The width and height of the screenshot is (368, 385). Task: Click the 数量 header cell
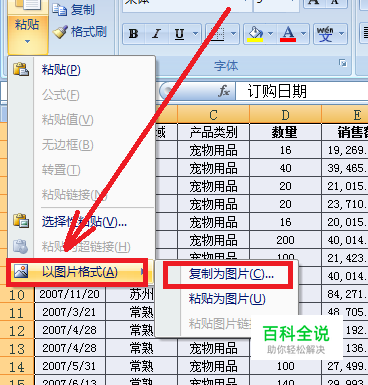click(x=285, y=132)
